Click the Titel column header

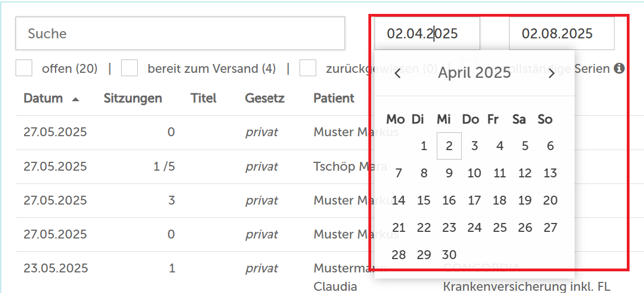click(x=203, y=98)
